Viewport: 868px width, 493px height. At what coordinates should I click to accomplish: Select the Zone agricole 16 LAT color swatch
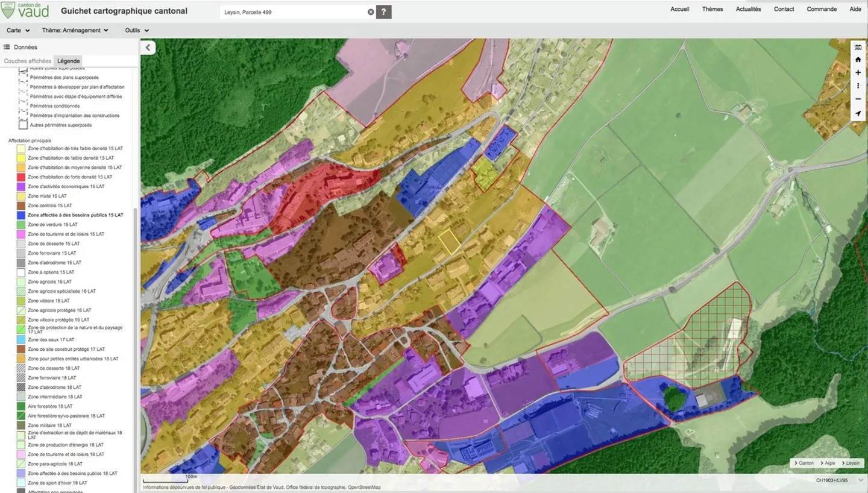point(20,281)
